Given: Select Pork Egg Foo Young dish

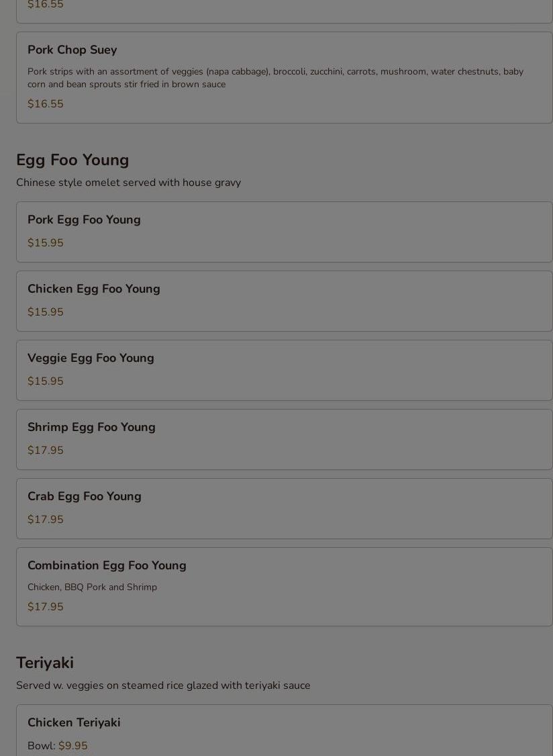Looking at the screenshot, I should (x=84, y=220).
